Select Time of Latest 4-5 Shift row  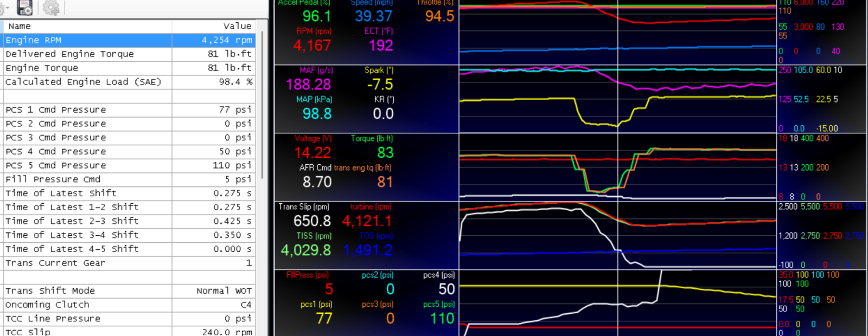(129, 249)
